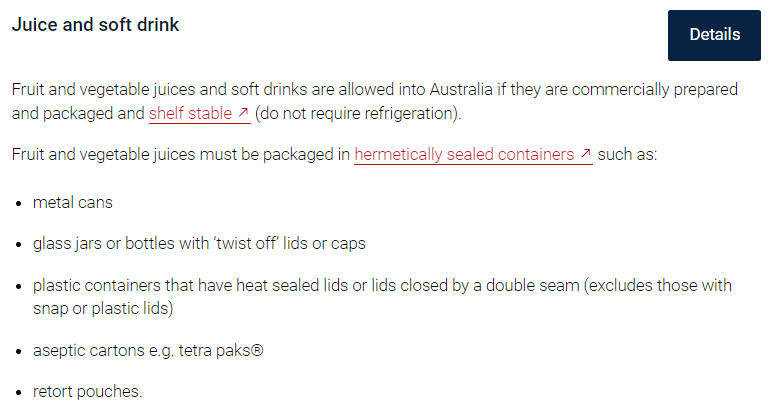Click the bullet dot before 'aseptic cartons'
Screen dimensions: 776x417
(19, 352)
